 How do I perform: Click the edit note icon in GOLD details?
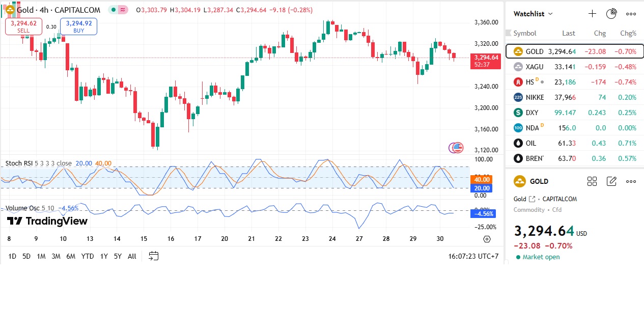pos(611,181)
